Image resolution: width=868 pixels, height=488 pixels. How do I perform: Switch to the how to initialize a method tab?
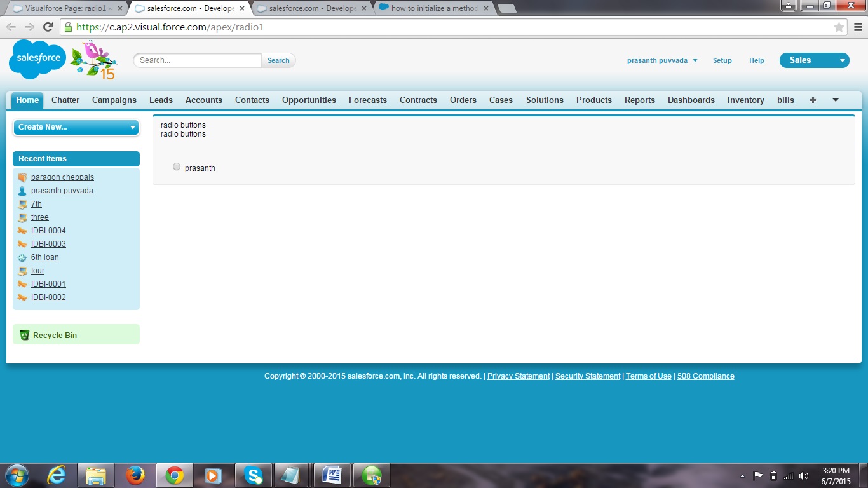click(x=433, y=8)
